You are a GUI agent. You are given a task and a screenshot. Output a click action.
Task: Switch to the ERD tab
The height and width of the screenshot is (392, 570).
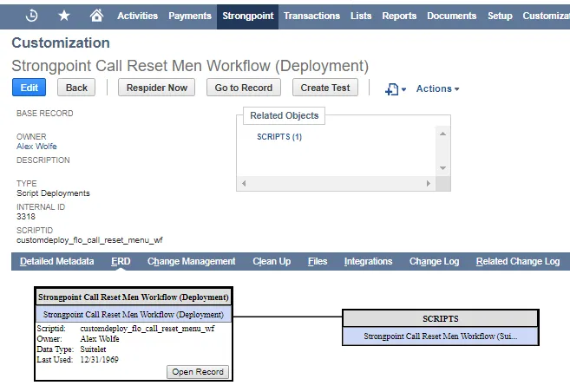coord(121,262)
